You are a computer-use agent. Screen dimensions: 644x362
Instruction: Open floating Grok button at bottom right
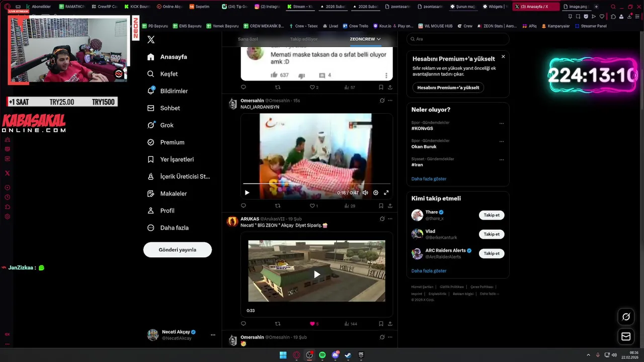point(626,317)
